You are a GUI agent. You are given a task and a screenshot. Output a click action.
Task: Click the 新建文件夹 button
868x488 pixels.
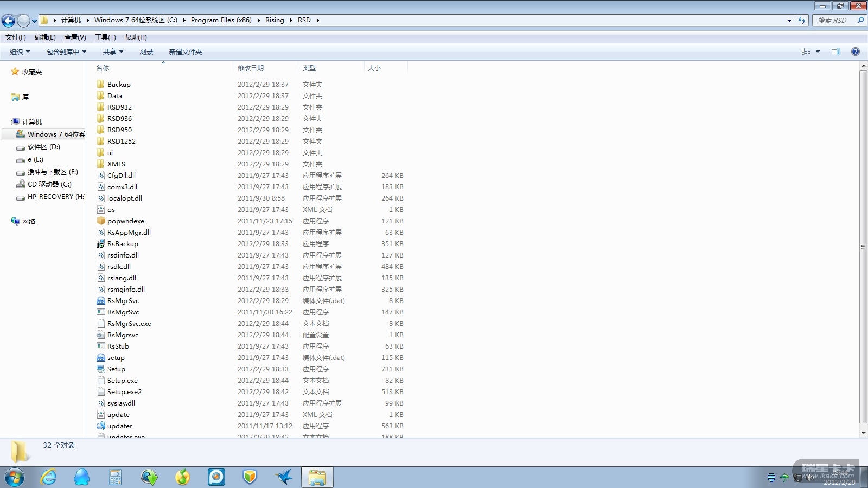(185, 52)
